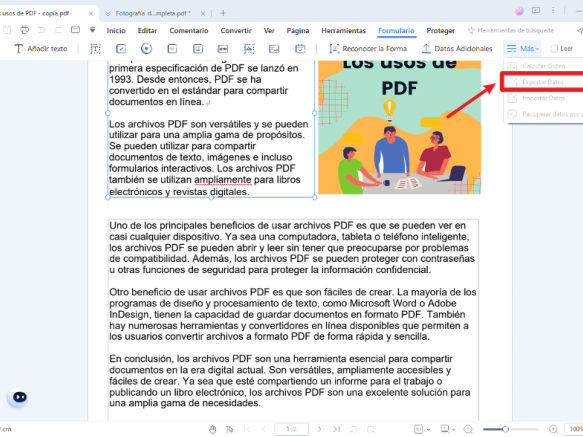Click the 100% zoom value field
The image size is (583, 437).
(574, 429)
